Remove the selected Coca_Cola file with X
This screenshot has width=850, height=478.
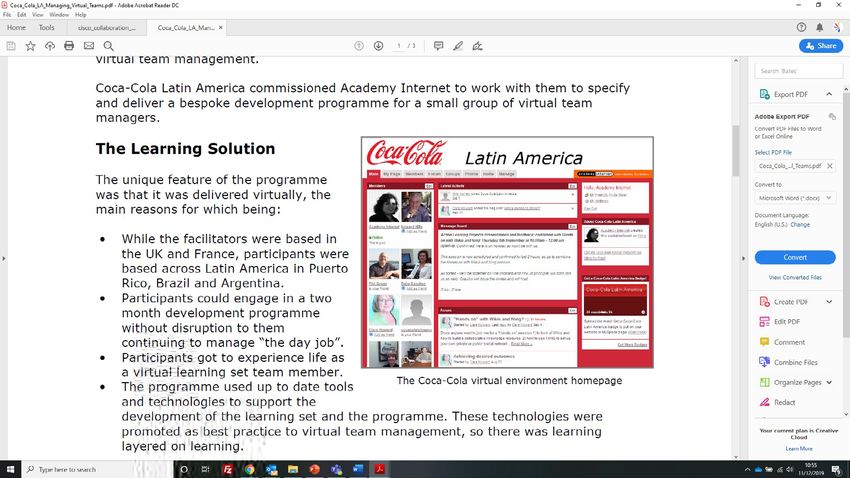pos(830,166)
